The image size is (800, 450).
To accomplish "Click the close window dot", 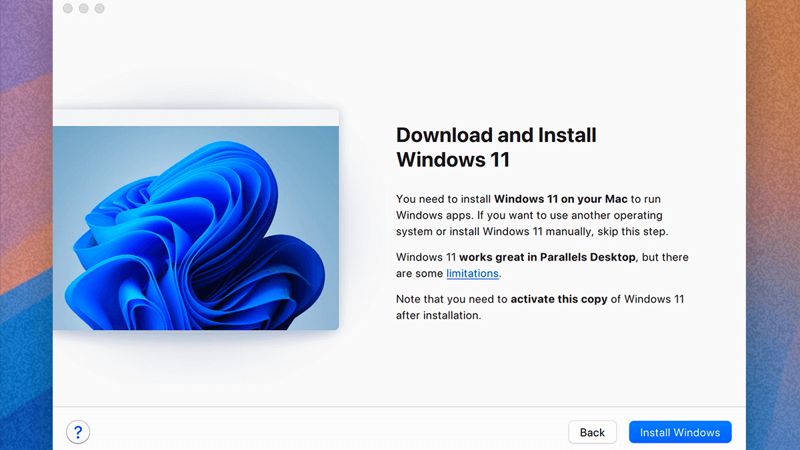I will coord(68,8).
